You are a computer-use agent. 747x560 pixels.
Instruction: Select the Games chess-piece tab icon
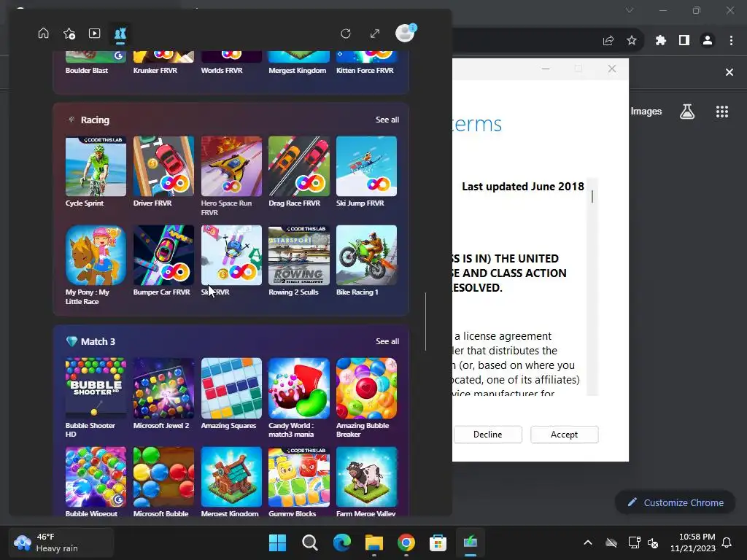pos(120,34)
